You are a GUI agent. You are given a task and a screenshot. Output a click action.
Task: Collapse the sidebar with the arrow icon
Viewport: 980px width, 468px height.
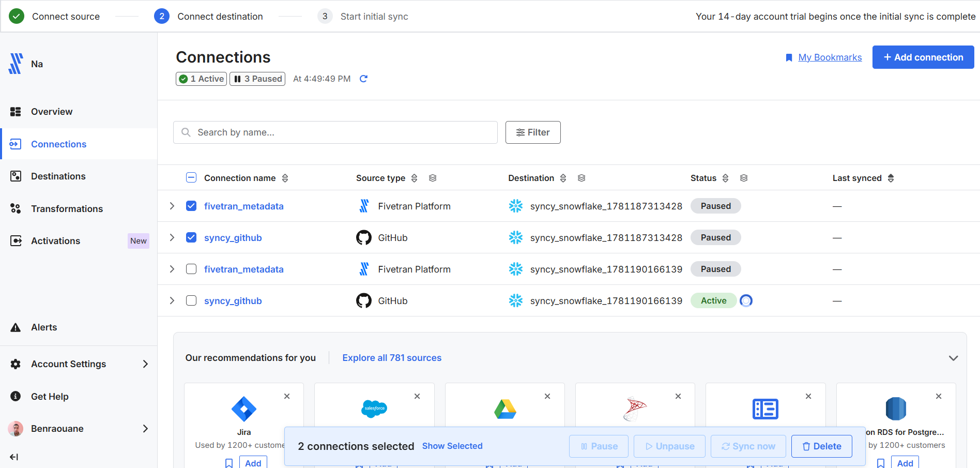[x=14, y=457]
